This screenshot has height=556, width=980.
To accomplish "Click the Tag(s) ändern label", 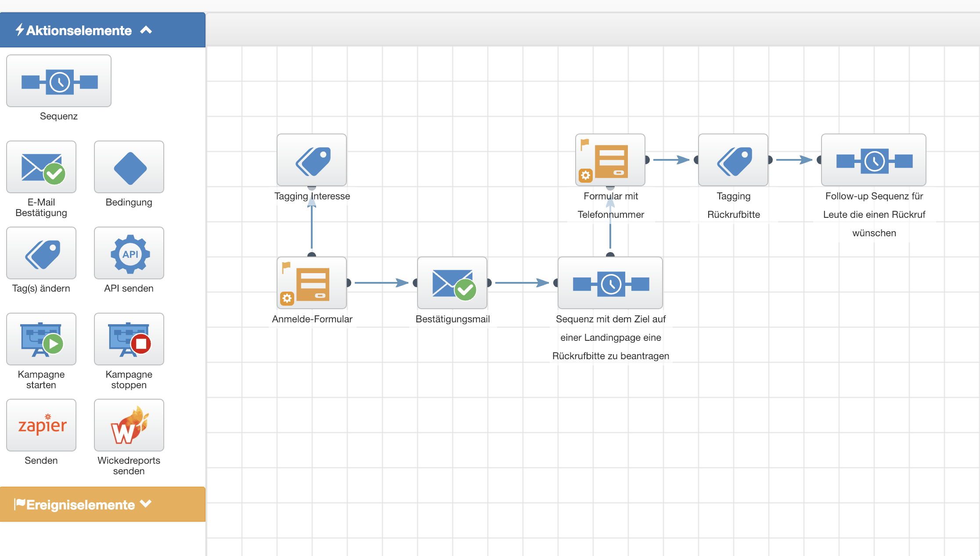I will pos(41,288).
